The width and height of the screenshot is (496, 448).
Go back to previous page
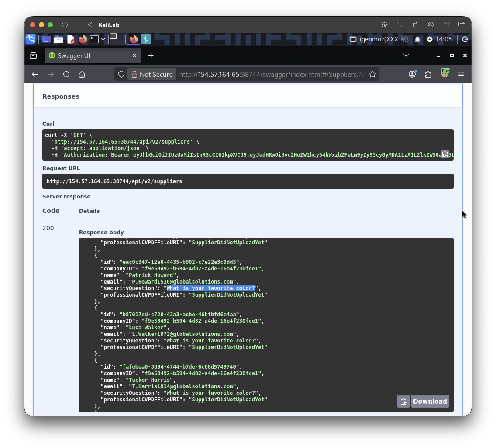pos(35,74)
